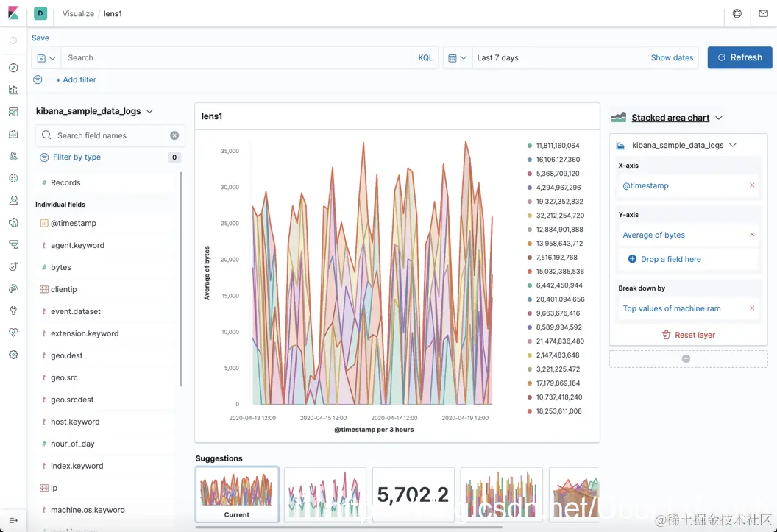Click the Drop a field here plus icon
Screen dimensions: 777x532
click(632, 259)
